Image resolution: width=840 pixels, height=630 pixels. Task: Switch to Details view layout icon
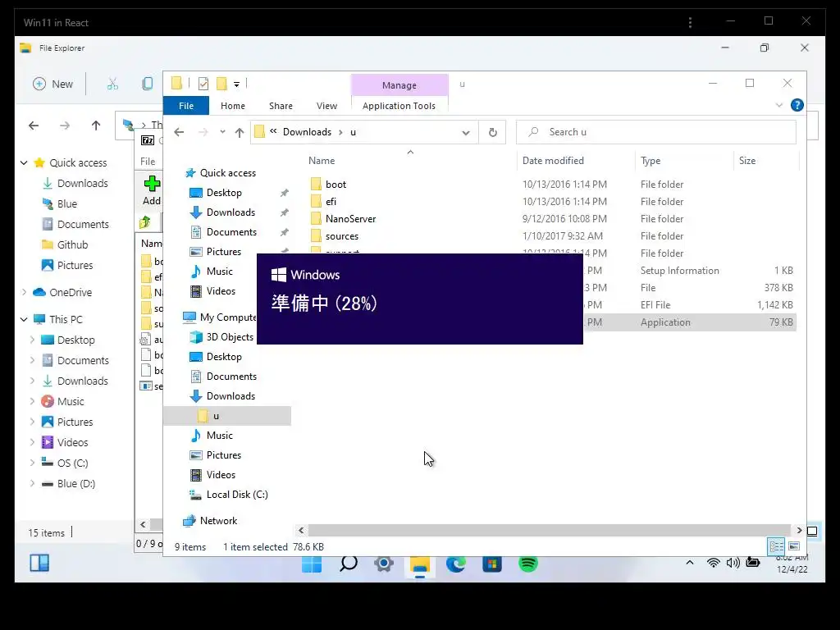click(x=776, y=546)
